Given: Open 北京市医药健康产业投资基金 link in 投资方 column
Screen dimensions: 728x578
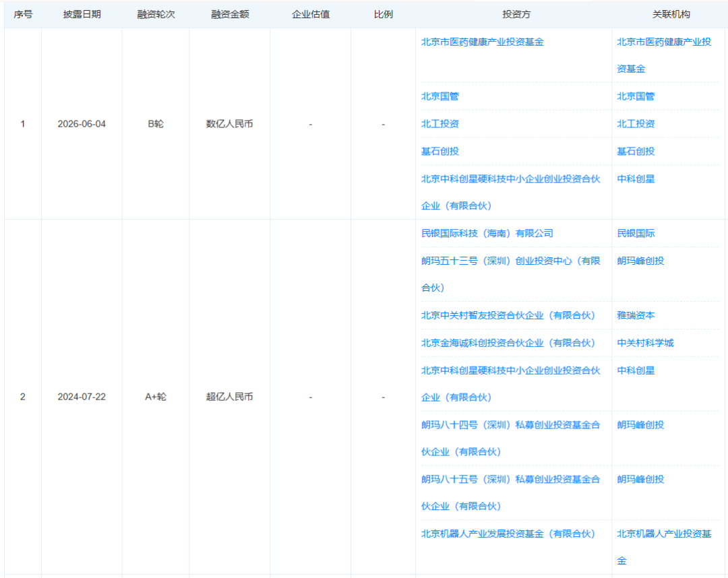Looking at the screenshot, I should pyautogui.click(x=482, y=42).
